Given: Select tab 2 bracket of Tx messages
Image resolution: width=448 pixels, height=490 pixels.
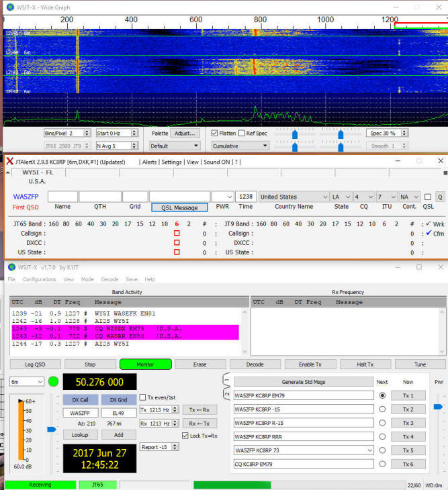Looking at the screenshot, I should (227, 394).
